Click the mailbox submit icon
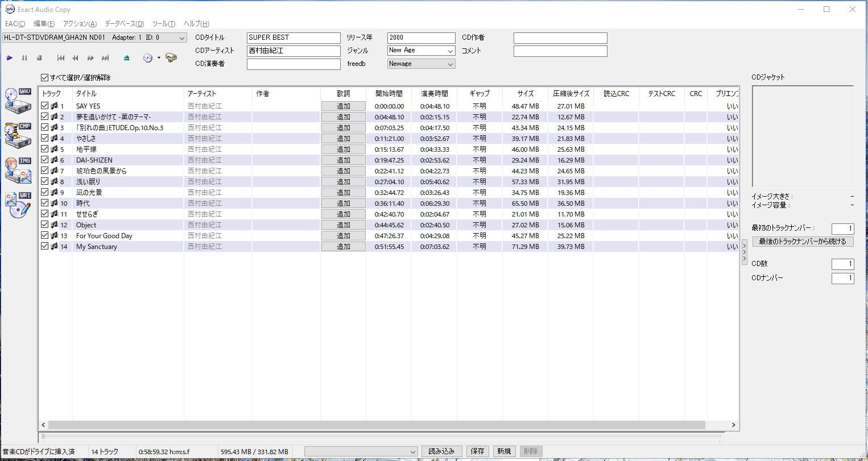 coord(171,58)
